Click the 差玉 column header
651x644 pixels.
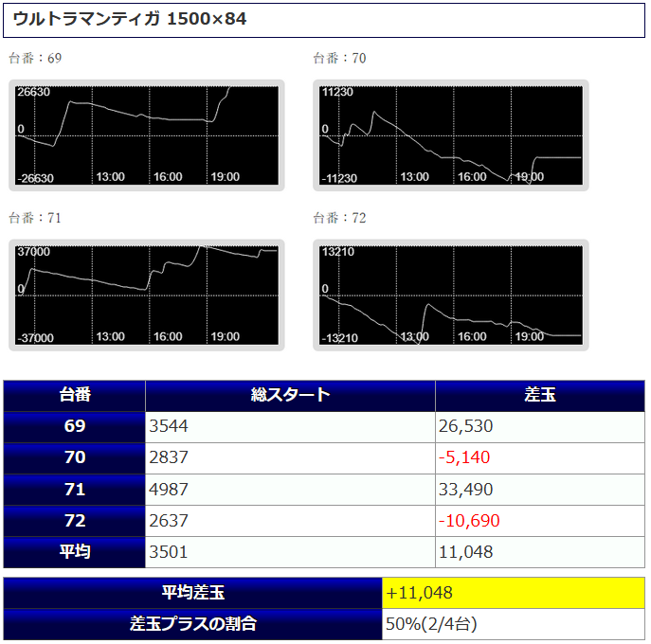click(540, 396)
